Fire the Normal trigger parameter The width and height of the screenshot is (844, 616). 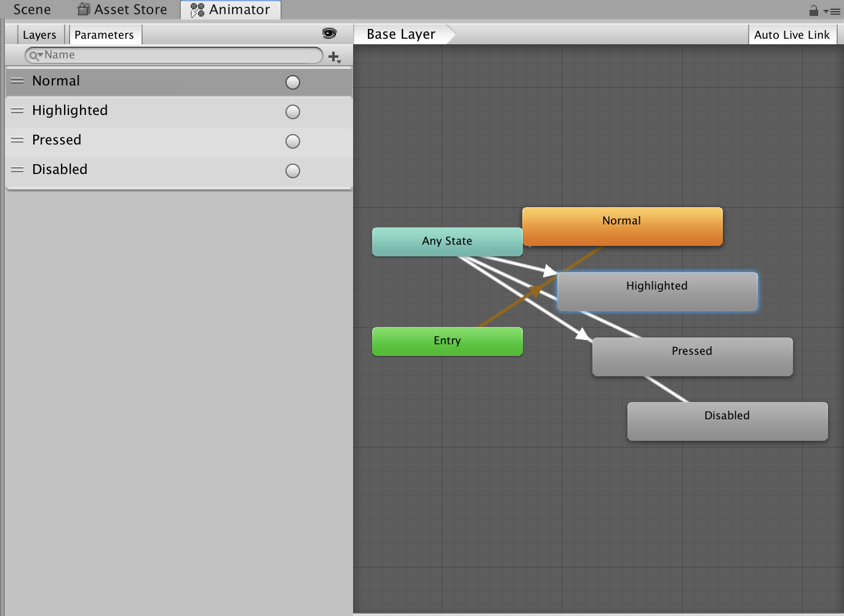pyautogui.click(x=292, y=82)
